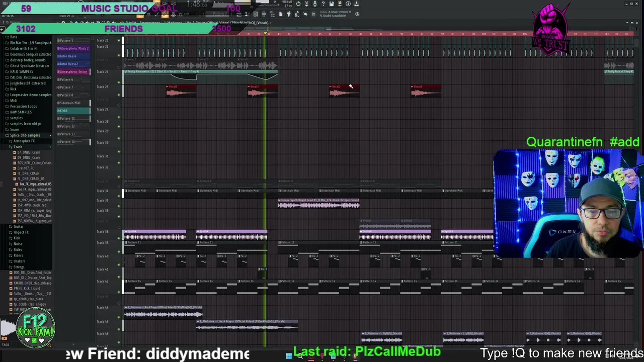644x362 pixels.
Task: Click the info circle icon in top toolbar
Action: [x=348, y=4]
